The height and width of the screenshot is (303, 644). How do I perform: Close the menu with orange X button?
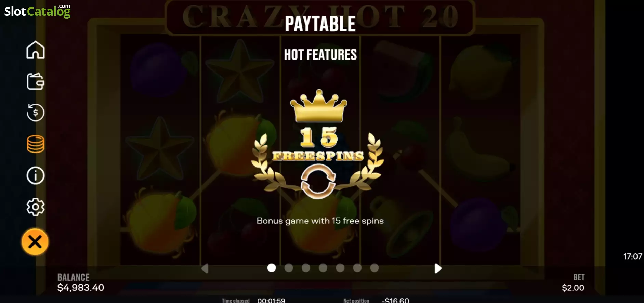pyautogui.click(x=35, y=242)
